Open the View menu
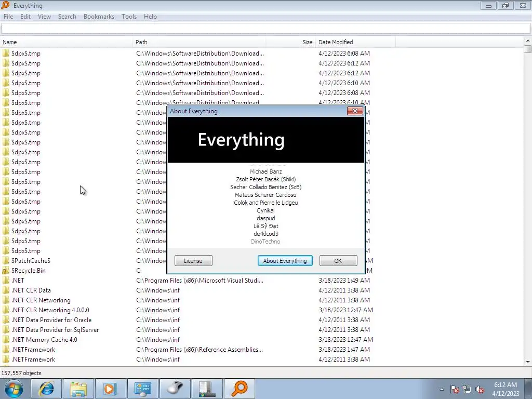532x399 pixels. coord(44,17)
